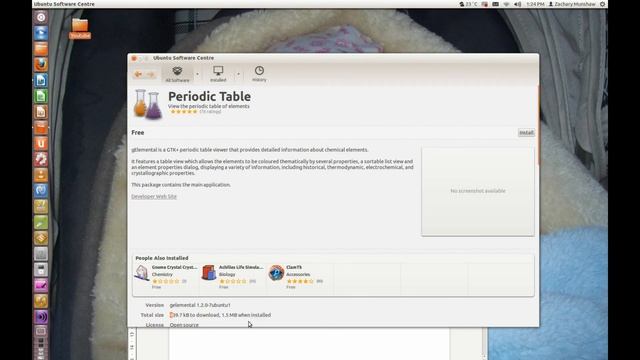Open the Dash home launcher icon
This screenshot has width=640, height=360.
click(41, 17)
